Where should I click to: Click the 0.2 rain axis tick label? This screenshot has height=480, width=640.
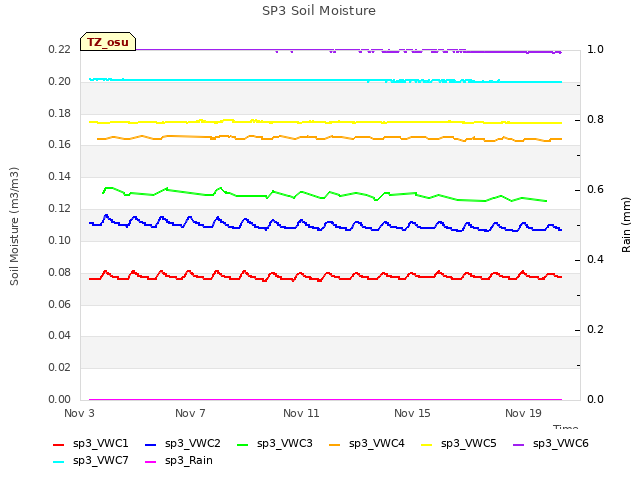point(596,329)
